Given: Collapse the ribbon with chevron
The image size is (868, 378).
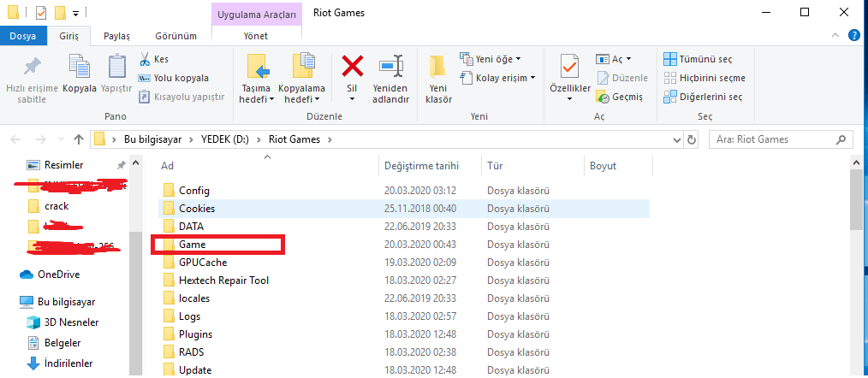Looking at the screenshot, I should click(835, 35).
